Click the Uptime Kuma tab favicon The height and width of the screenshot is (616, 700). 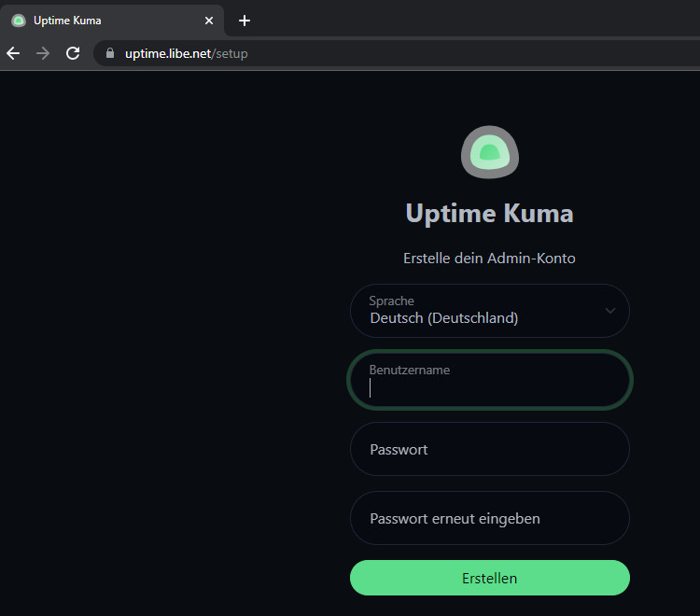[x=19, y=21]
